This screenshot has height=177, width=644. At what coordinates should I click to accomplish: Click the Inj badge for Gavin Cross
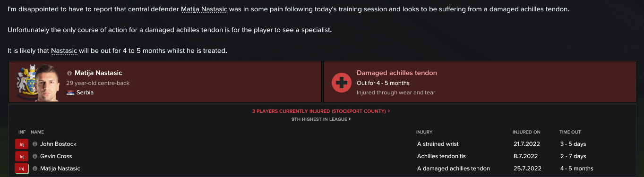(x=22, y=156)
